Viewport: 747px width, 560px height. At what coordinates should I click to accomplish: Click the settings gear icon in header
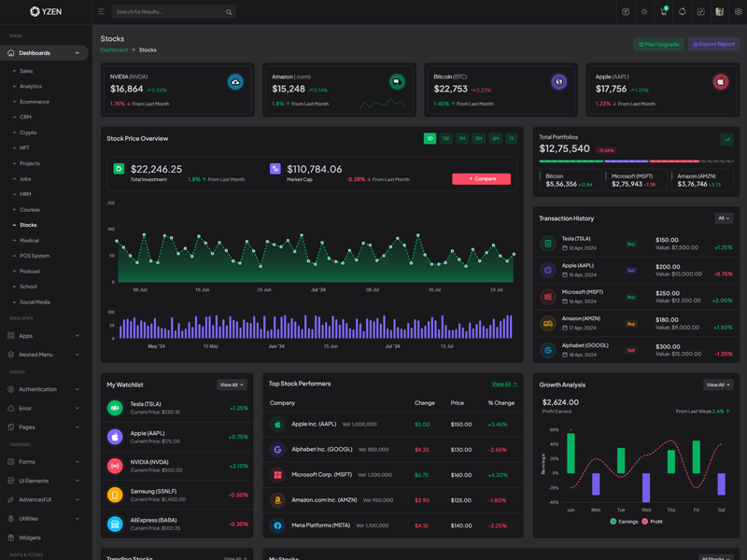coord(738,12)
